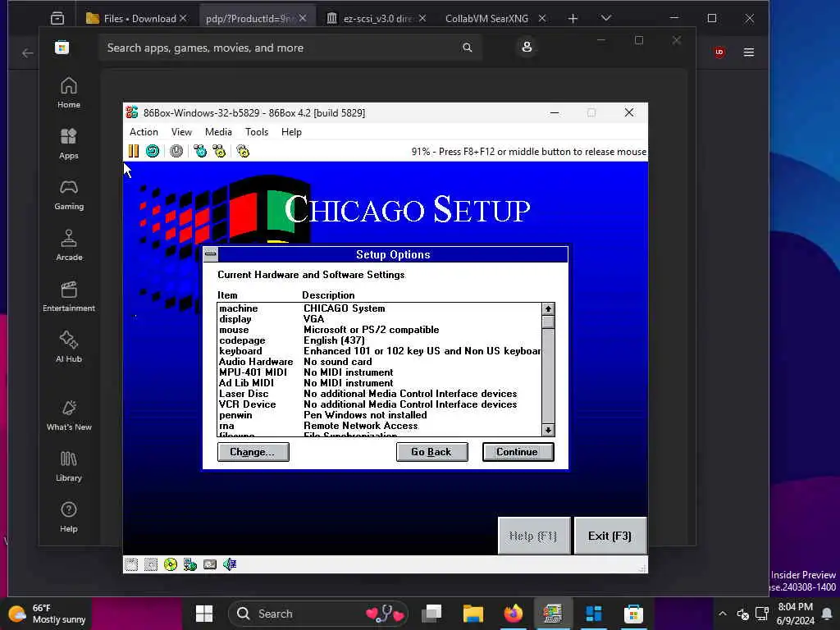Open the 86Box View menu
This screenshot has height=630, width=840.
click(181, 132)
